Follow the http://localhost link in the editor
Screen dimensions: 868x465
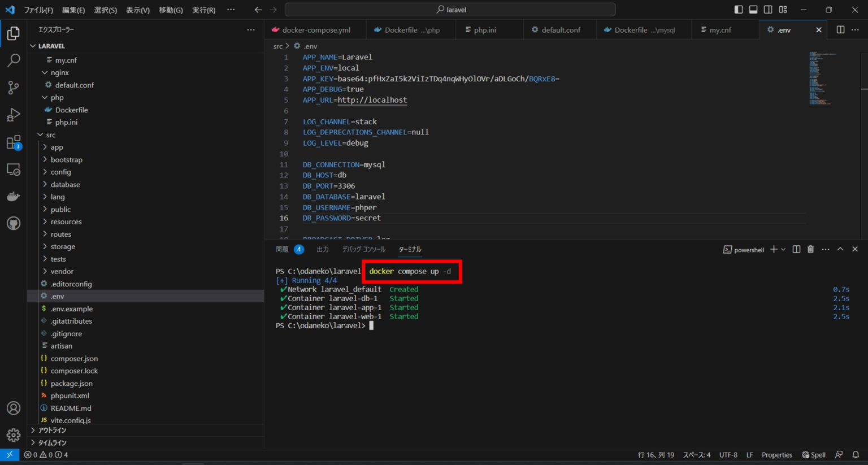coord(372,100)
